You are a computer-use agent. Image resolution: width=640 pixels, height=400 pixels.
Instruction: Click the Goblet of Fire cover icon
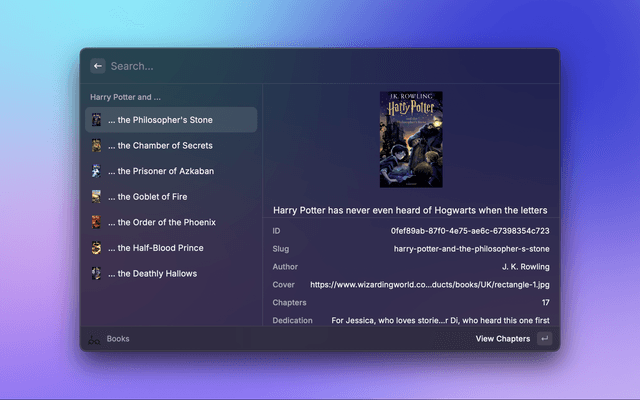tap(96, 197)
